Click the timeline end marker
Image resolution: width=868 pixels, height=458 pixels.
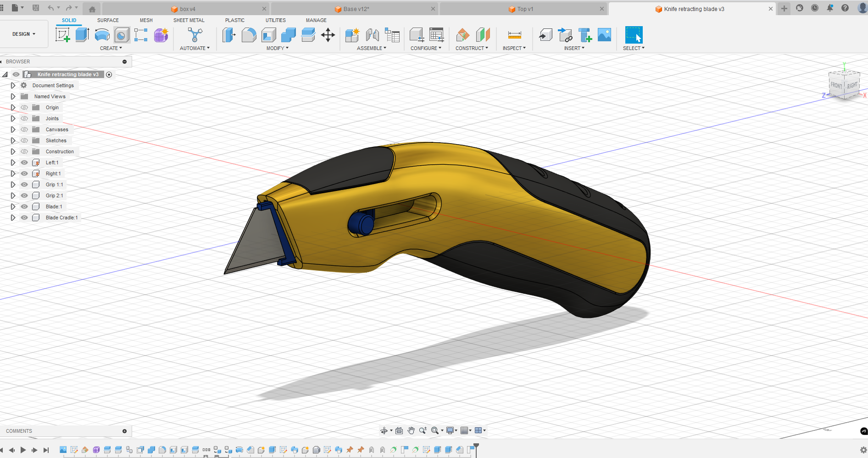click(x=476, y=446)
